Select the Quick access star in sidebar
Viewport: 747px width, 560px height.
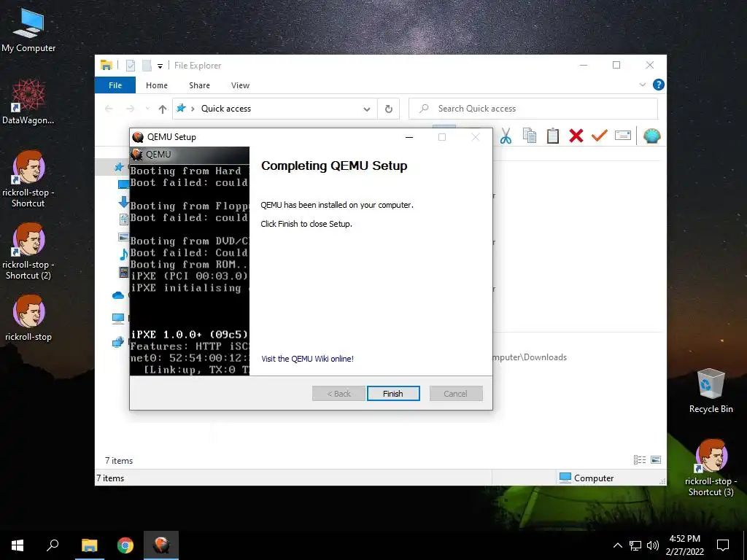(x=119, y=167)
